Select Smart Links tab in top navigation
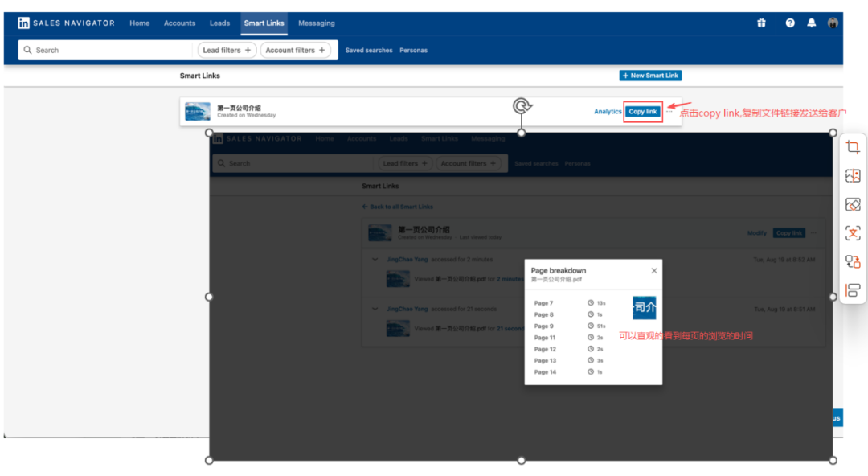Viewport: 868px width, 476px height. [264, 23]
